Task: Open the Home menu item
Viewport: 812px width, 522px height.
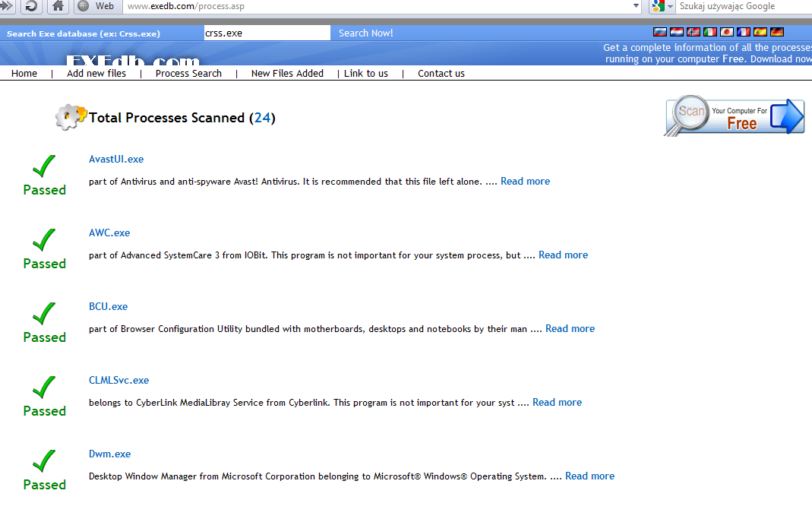Action: point(24,74)
